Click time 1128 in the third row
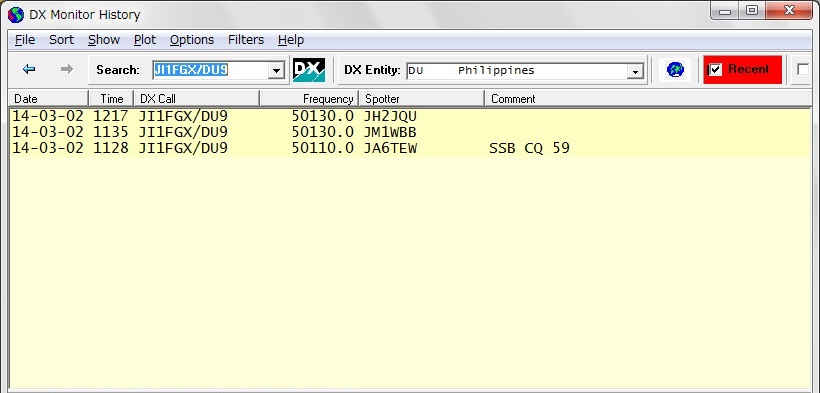This screenshot has height=393, width=820. point(110,148)
